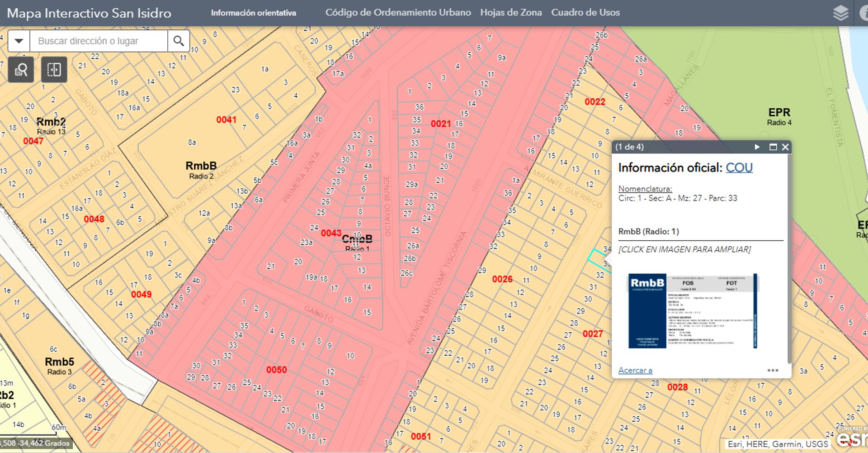The image size is (868, 453).
Task: Open Cuadro de Usos menu
Action: pyautogui.click(x=585, y=13)
